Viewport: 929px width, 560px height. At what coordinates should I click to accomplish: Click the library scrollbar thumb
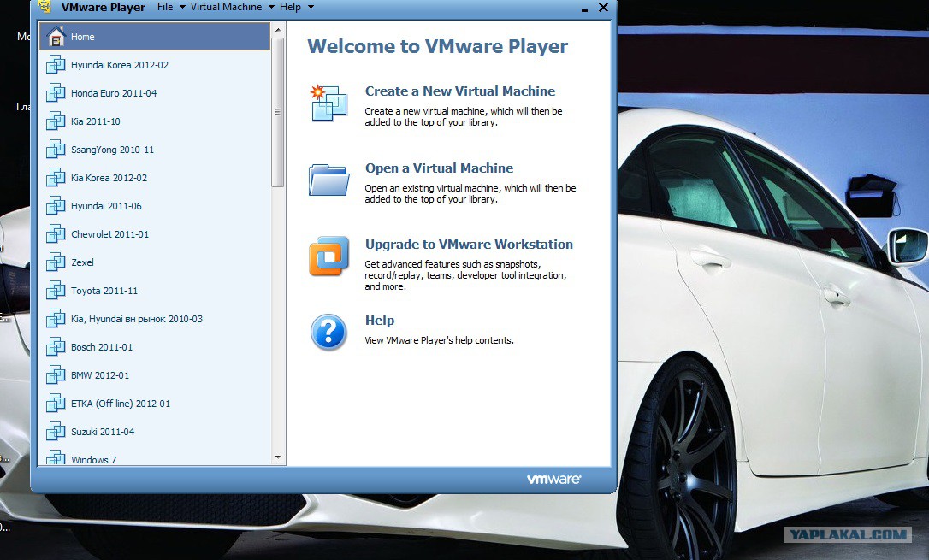pos(277,112)
